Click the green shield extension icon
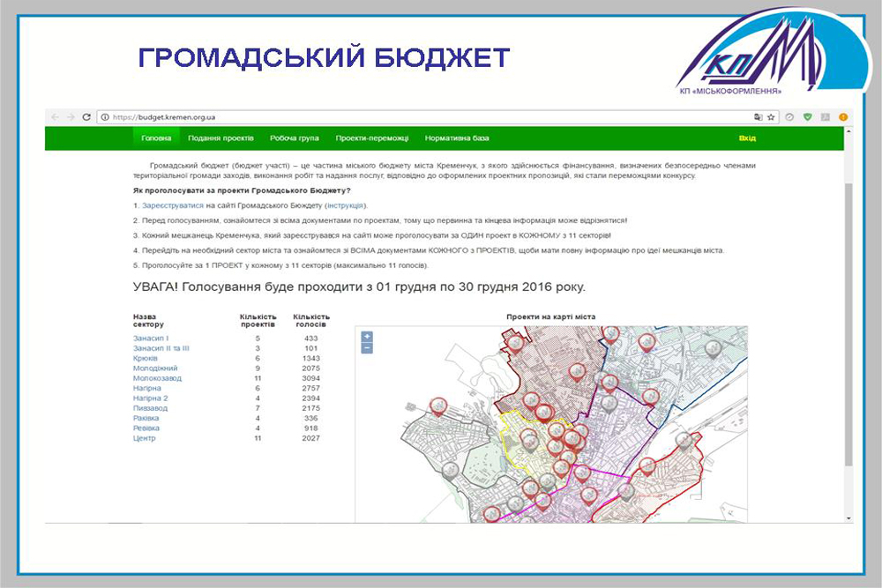This screenshot has width=882, height=588. (807, 116)
